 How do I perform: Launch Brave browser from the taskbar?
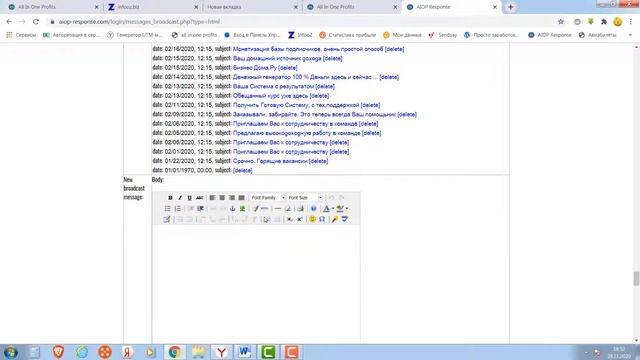[x=58, y=352]
